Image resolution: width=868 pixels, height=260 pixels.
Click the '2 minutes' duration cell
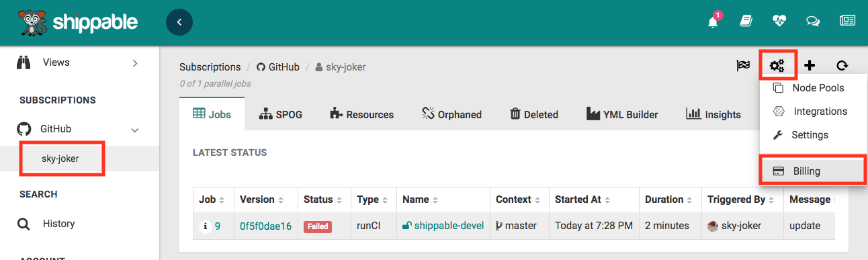point(667,226)
